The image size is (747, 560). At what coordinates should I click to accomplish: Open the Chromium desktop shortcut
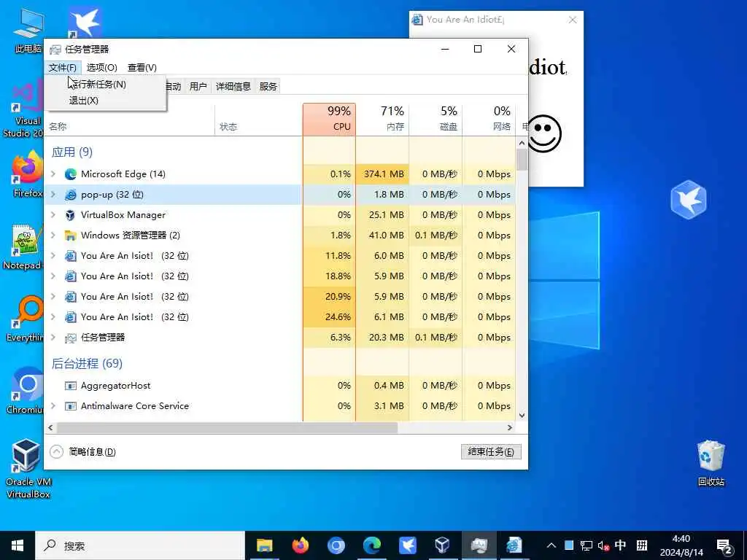click(26, 391)
